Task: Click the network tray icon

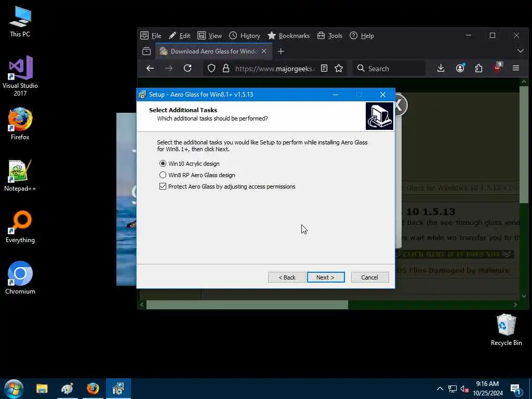Action: coord(453,389)
